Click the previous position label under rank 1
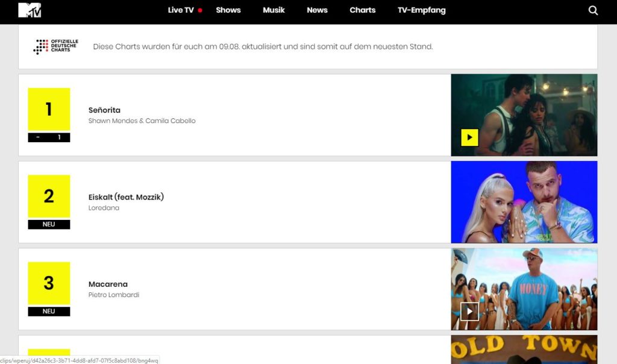This screenshot has width=617, height=364. tap(49, 137)
